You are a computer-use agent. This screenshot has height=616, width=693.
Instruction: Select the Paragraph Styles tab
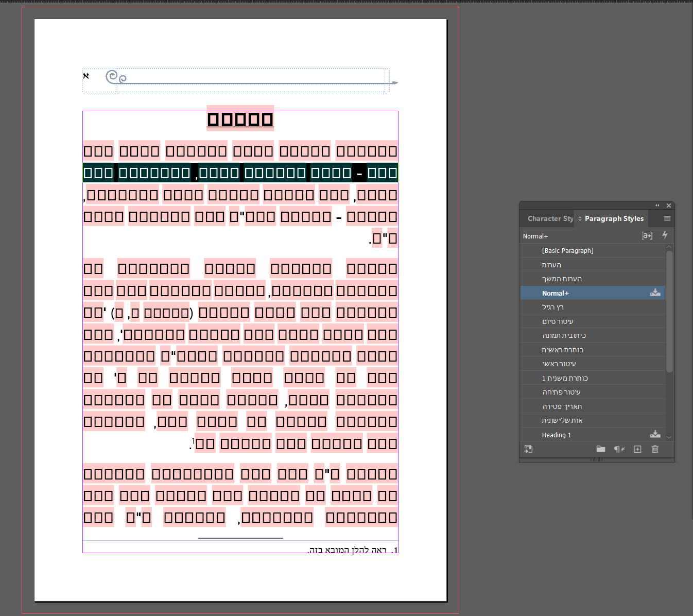tap(614, 218)
